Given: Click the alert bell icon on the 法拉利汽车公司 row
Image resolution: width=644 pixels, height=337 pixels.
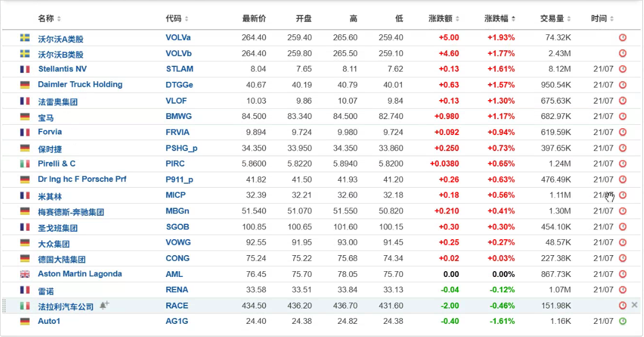Looking at the screenshot, I should [x=103, y=306].
